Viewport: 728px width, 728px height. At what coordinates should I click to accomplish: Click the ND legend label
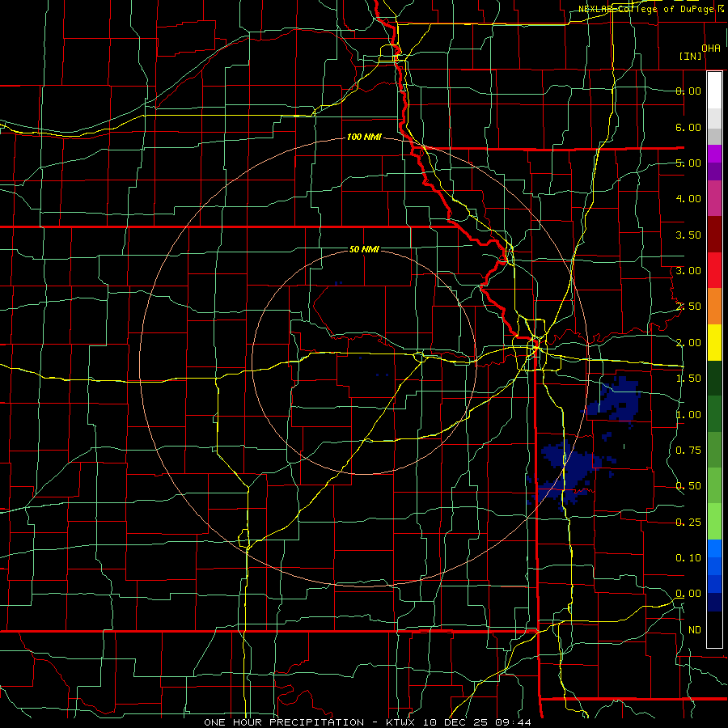pos(695,630)
